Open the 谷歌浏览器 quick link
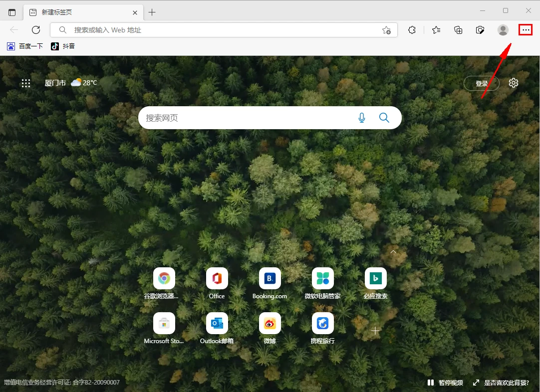This screenshot has width=540, height=392. pos(164,283)
